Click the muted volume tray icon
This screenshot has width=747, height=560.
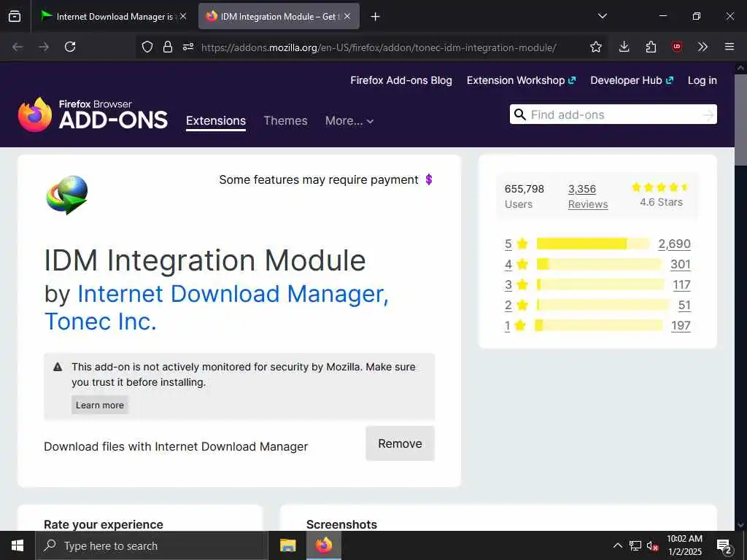coord(653,545)
